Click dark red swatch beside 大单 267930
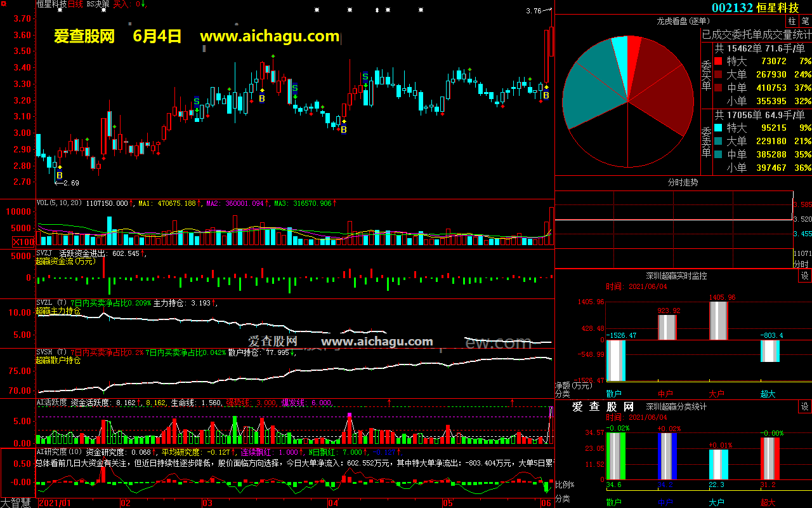 pos(717,75)
